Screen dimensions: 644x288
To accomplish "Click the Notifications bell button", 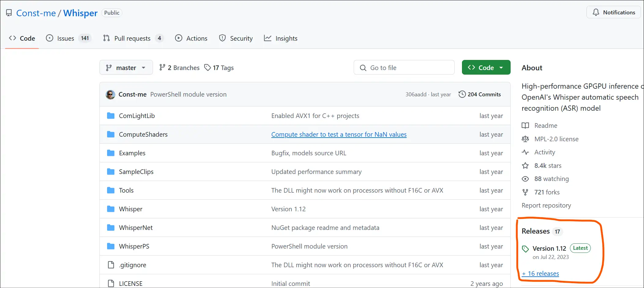I will point(613,12).
